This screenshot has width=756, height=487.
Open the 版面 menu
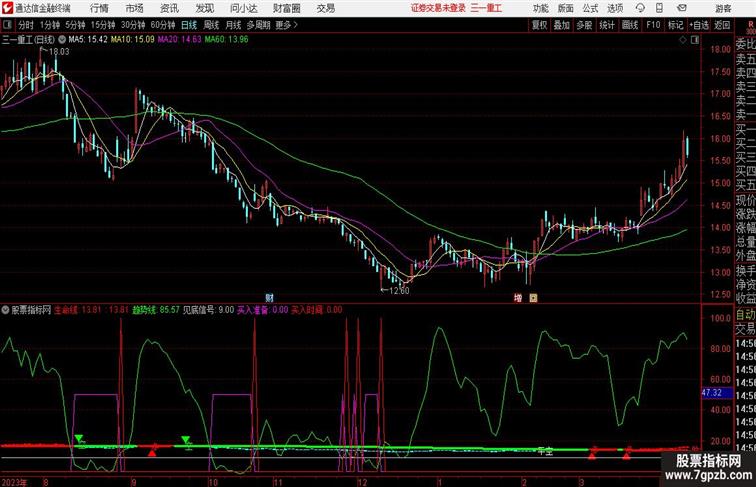point(566,8)
